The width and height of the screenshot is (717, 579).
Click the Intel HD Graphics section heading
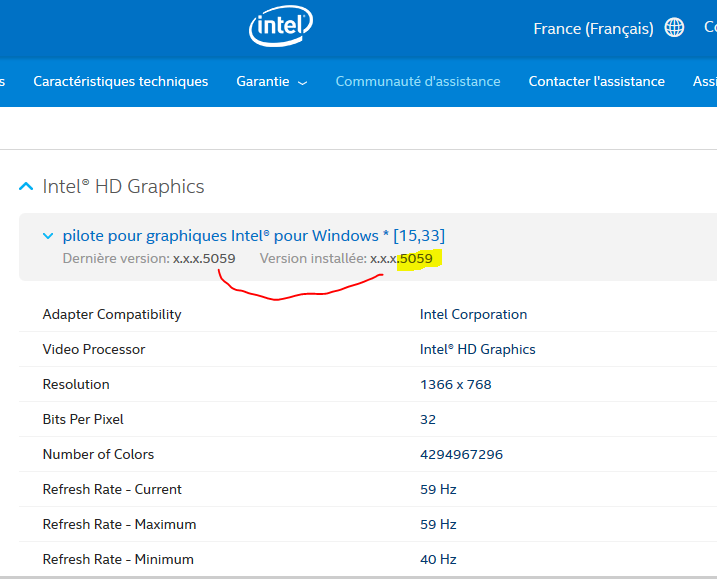(123, 187)
